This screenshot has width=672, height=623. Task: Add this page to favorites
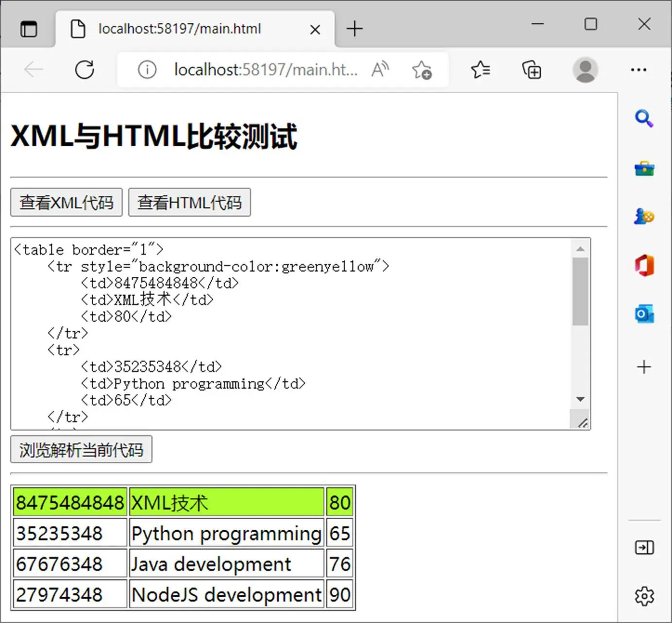coord(421,70)
